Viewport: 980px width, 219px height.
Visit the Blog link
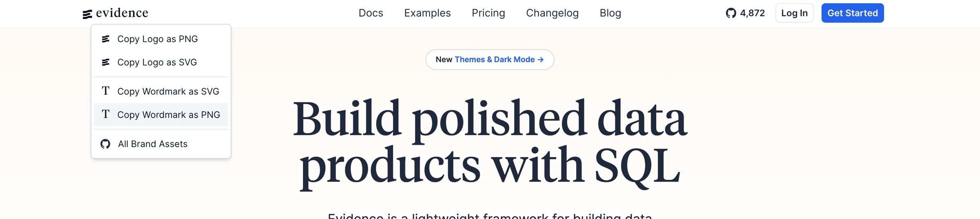[x=610, y=13]
